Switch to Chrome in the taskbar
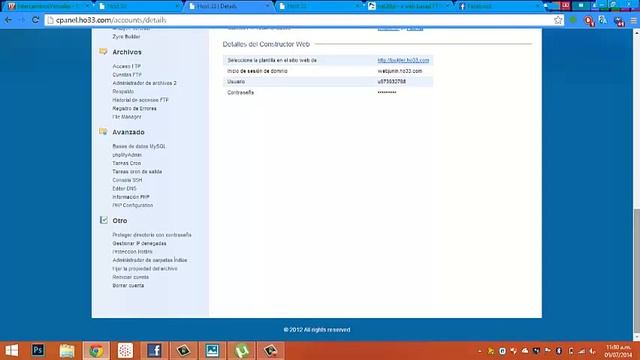This screenshot has height=360, width=640. pos(96,350)
